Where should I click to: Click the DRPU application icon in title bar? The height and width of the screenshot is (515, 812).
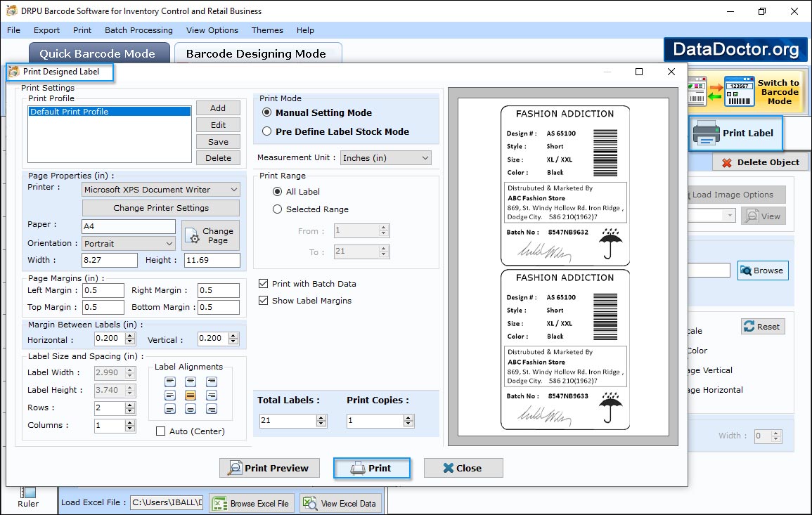click(x=11, y=11)
